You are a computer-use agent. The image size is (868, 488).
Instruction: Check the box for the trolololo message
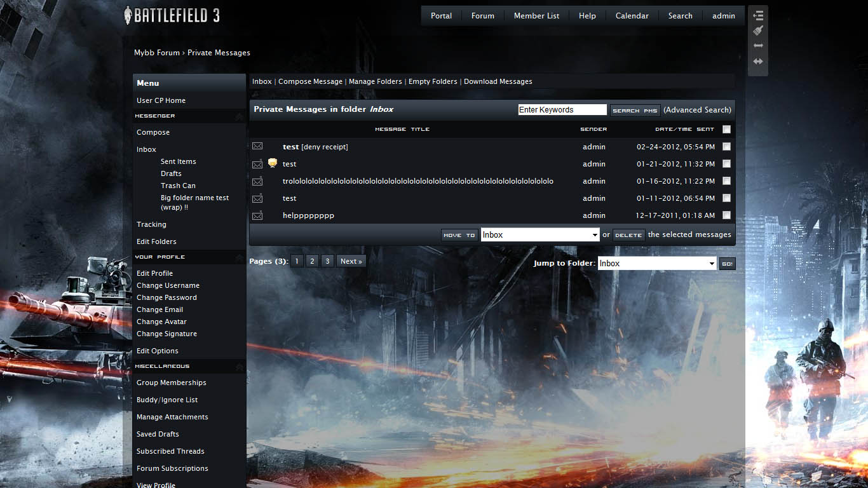click(726, 181)
